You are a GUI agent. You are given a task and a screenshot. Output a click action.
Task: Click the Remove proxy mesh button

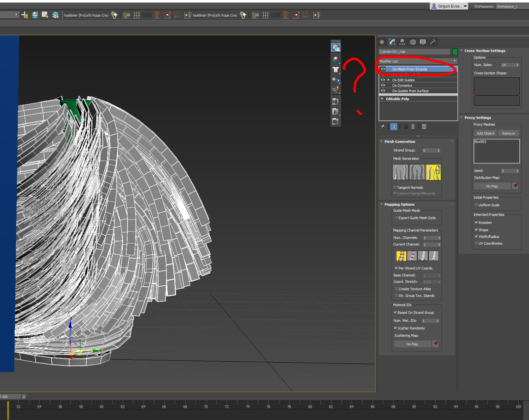click(x=508, y=133)
